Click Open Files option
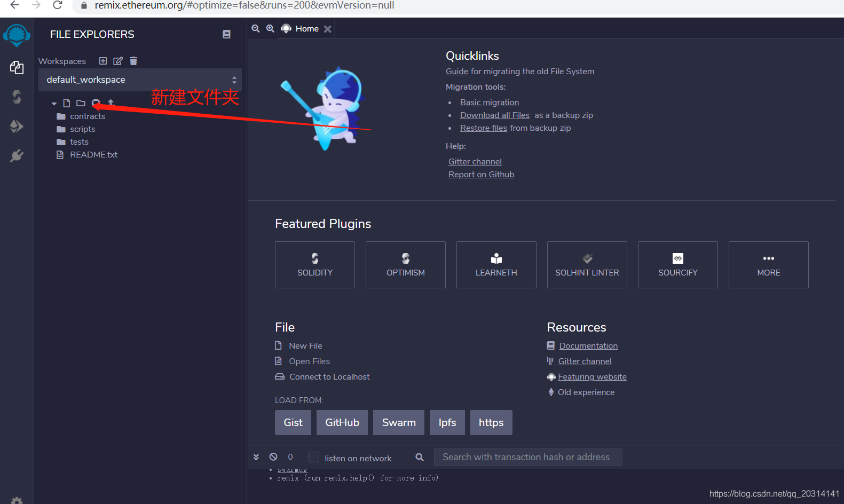Screen dimensions: 844x504 tap(309, 361)
